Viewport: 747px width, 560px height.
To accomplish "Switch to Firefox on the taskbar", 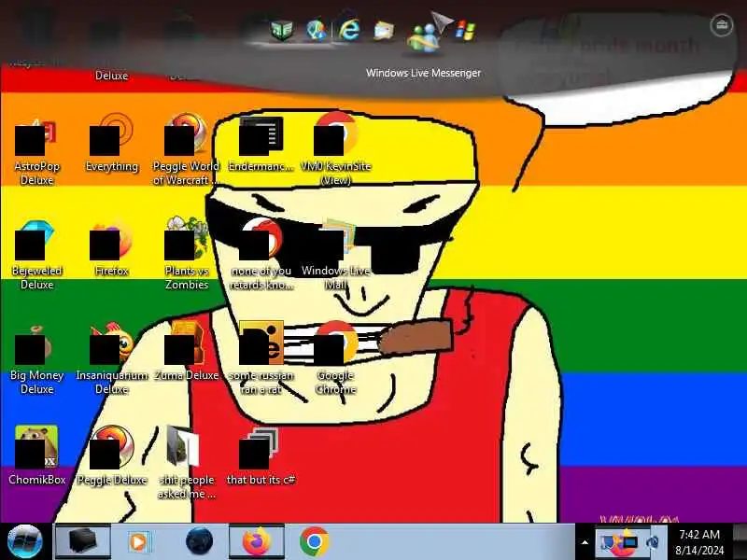I will (x=257, y=541).
